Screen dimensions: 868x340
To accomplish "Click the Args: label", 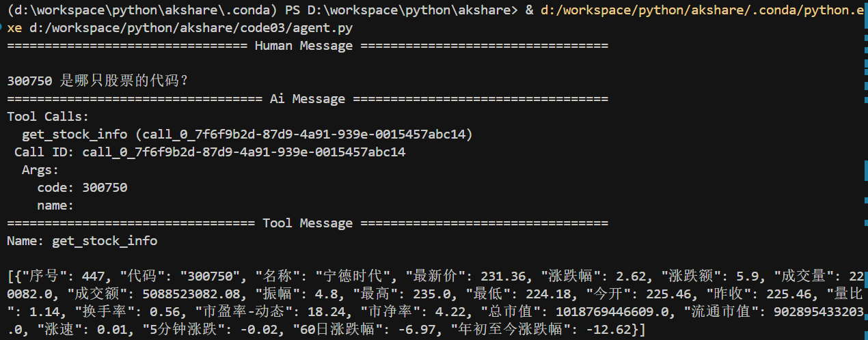I will tap(40, 170).
